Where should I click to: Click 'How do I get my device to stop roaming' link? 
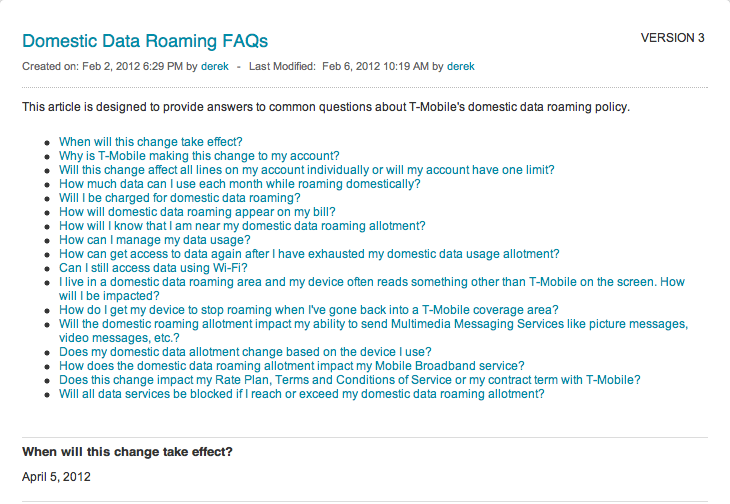click(x=308, y=310)
